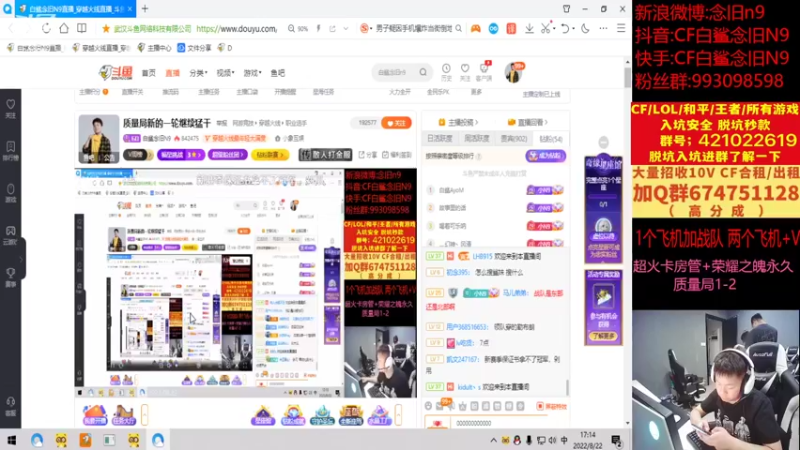Open the followed heart icon in header
The image size is (800, 450).
point(465,72)
